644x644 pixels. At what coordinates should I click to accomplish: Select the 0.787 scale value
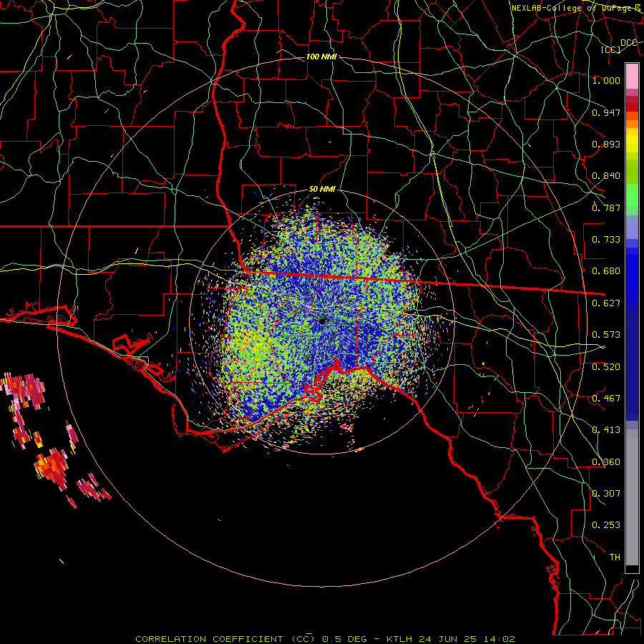pos(606,208)
